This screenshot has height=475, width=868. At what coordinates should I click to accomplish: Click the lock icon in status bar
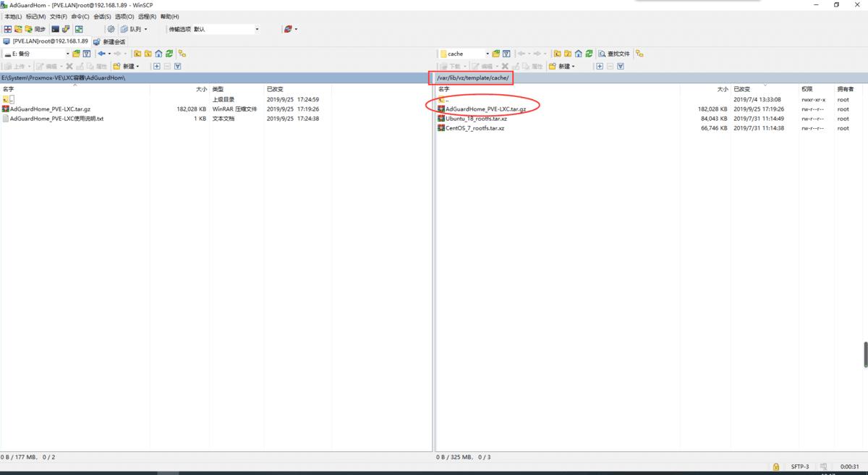pyautogui.click(x=775, y=466)
